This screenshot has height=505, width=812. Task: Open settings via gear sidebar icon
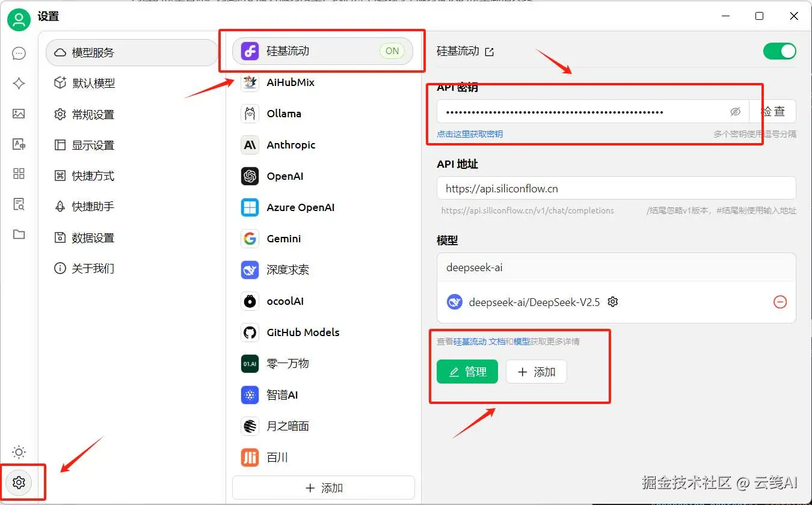[19, 482]
